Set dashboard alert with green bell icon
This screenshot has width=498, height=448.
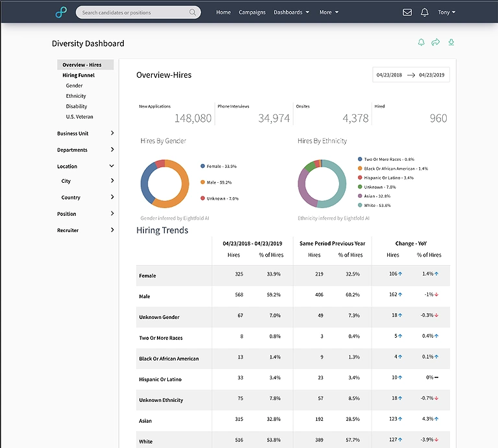(421, 42)
